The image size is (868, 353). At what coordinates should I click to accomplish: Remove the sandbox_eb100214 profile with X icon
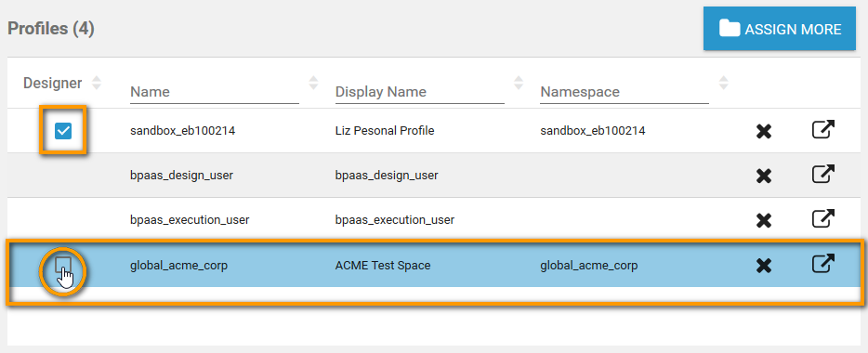pyautogui.click(x=763, y=132)
